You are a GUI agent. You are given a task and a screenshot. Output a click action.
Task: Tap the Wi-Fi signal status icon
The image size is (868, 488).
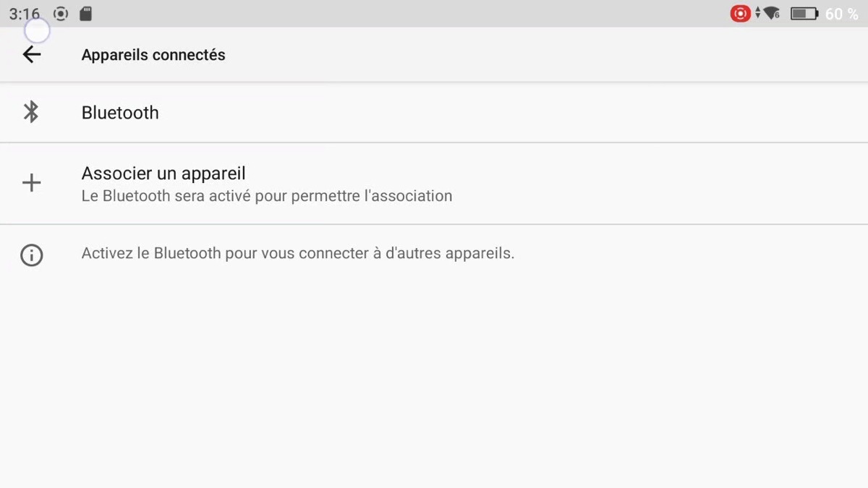[772, 14]
